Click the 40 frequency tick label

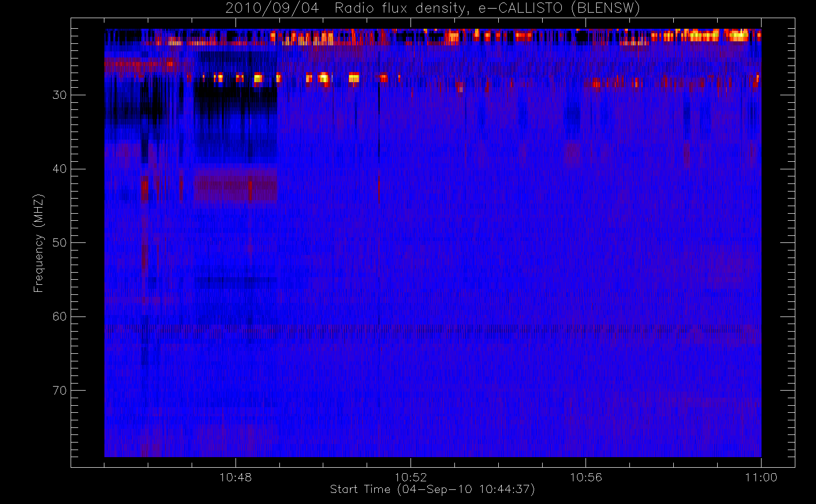(60, 169)
